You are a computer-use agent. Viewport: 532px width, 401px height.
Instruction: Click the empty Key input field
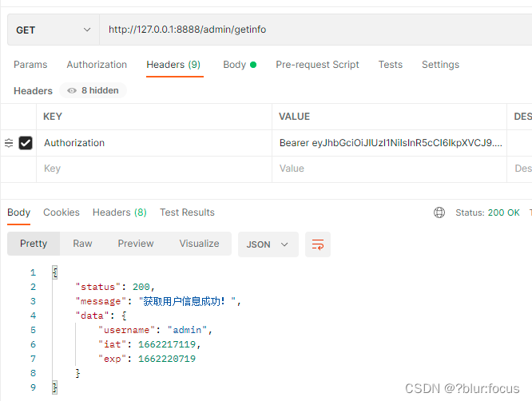click(154, 169)
